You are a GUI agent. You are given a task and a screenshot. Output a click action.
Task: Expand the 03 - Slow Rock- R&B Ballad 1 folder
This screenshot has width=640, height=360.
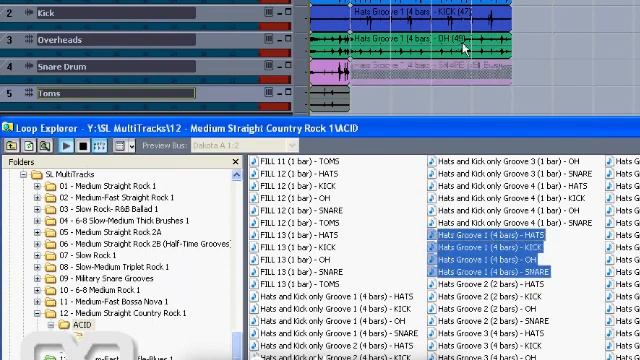pyautogui.click(x=37, y=209)
